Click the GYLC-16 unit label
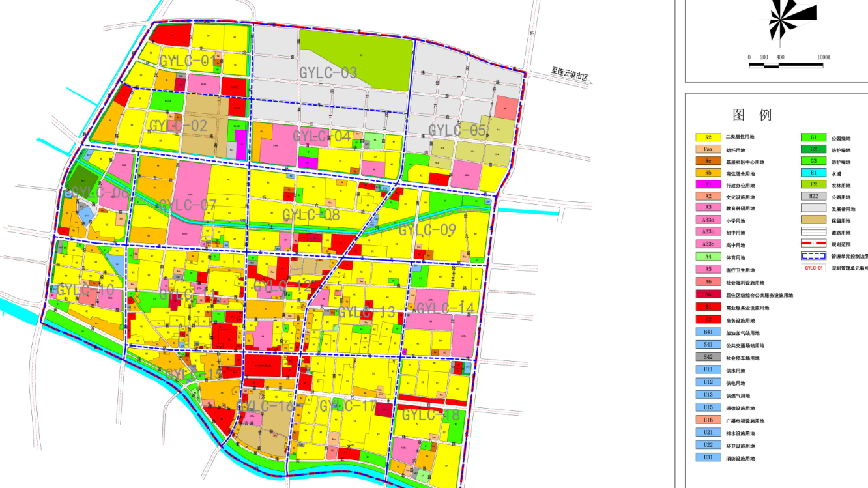 [x=266, y=407]
